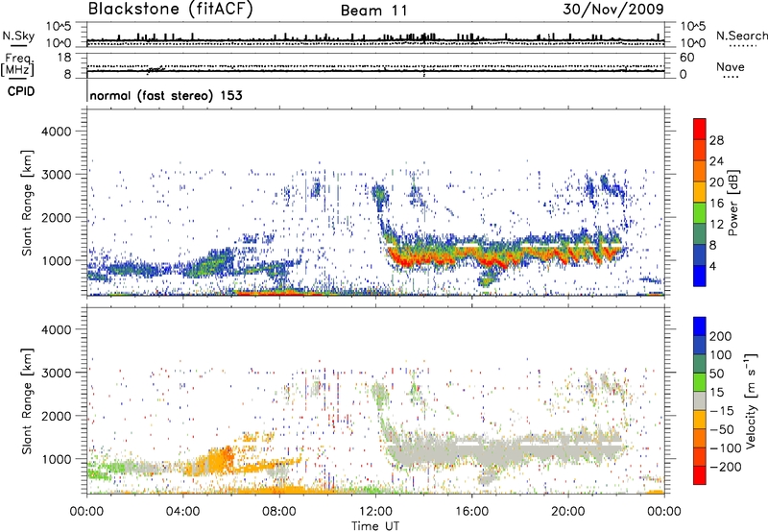Viewport: 768px width, 532px height.
Task: Click the yellow 16-20 dB power color band
Action: tap(700, 191)
